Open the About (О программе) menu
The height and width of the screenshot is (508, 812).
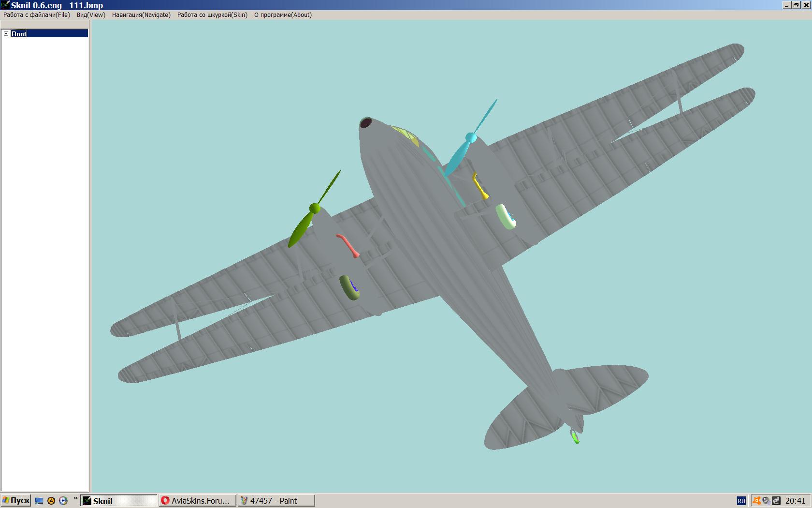click(283, 15)
